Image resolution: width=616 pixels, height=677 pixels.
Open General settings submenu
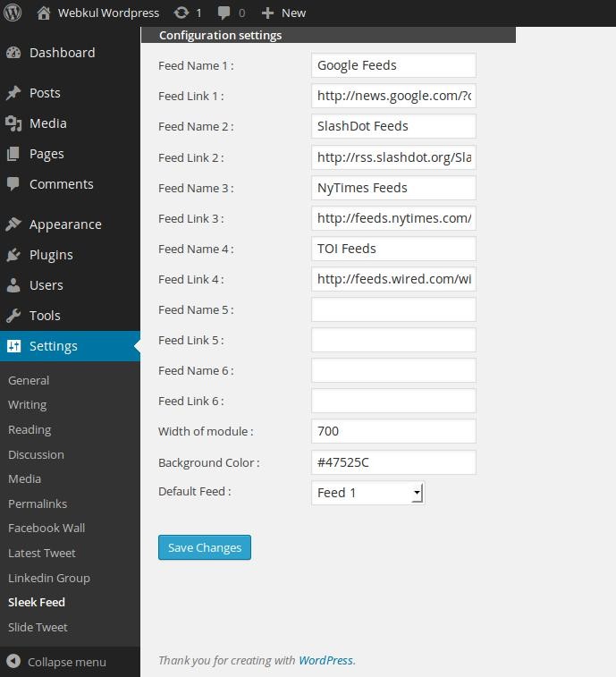coord(29,380)
